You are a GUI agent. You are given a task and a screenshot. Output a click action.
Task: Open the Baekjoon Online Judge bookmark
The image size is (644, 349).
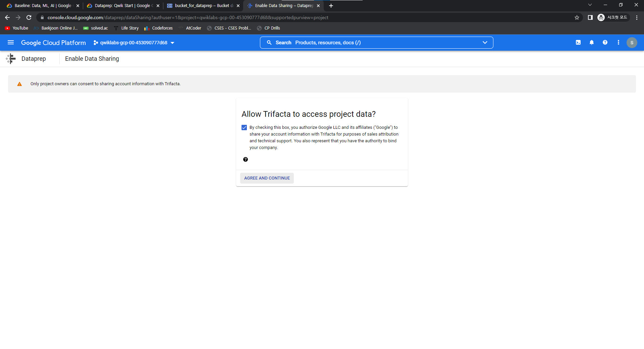(56, 28)
